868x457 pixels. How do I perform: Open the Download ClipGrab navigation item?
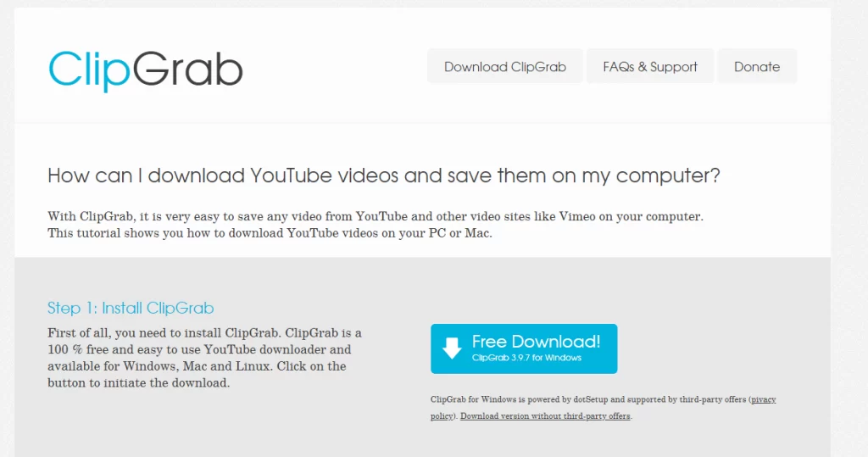[505, 66]
